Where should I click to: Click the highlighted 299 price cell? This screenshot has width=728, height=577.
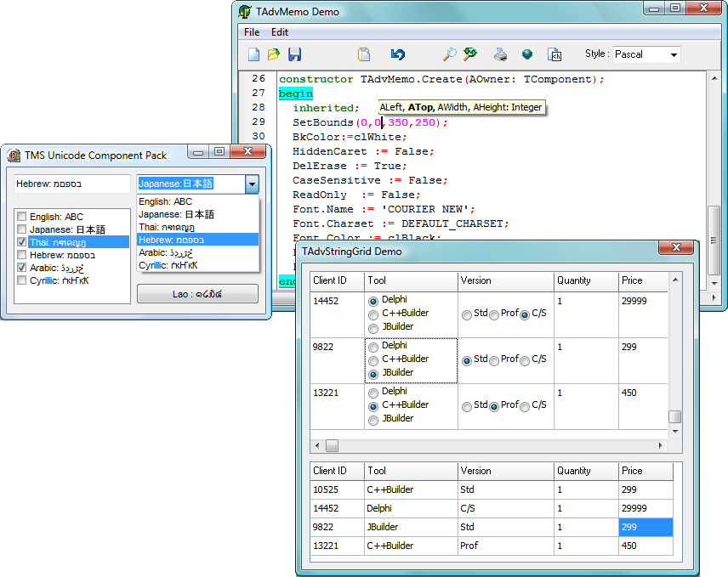pos(646,527)
